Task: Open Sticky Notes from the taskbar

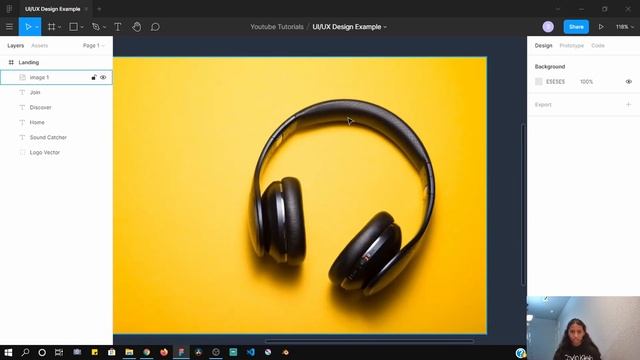Action: [x=95, y=352]
